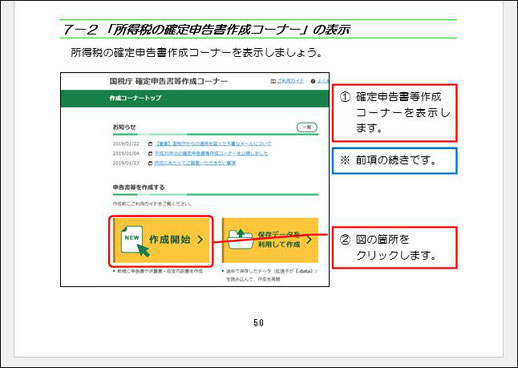Click the 一覧 button in お知らせ section
The width and height of the screenshot is (518, 368).
[307, 127]
